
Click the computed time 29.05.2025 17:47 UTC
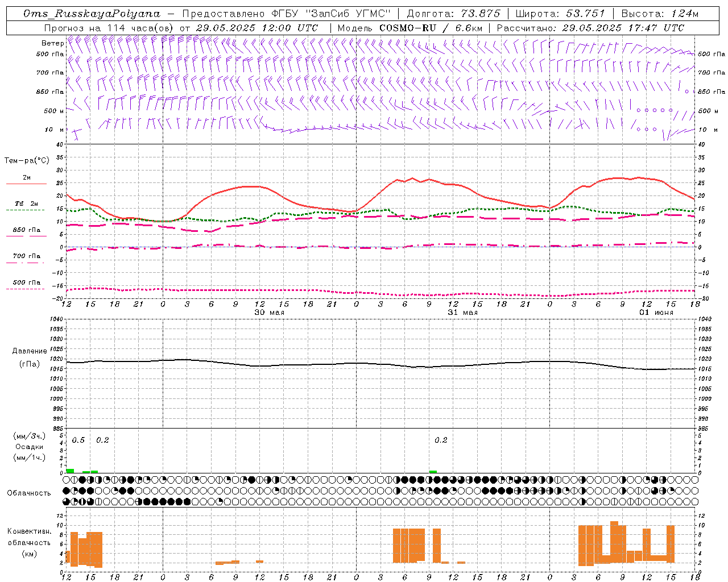(x=623, y=28)
